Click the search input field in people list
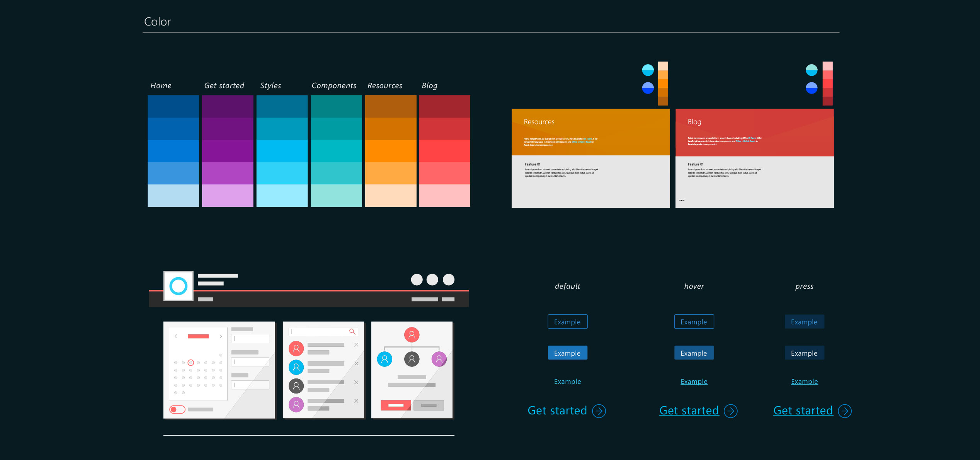Viewport: 980px width, 460px height. point(323,332)
